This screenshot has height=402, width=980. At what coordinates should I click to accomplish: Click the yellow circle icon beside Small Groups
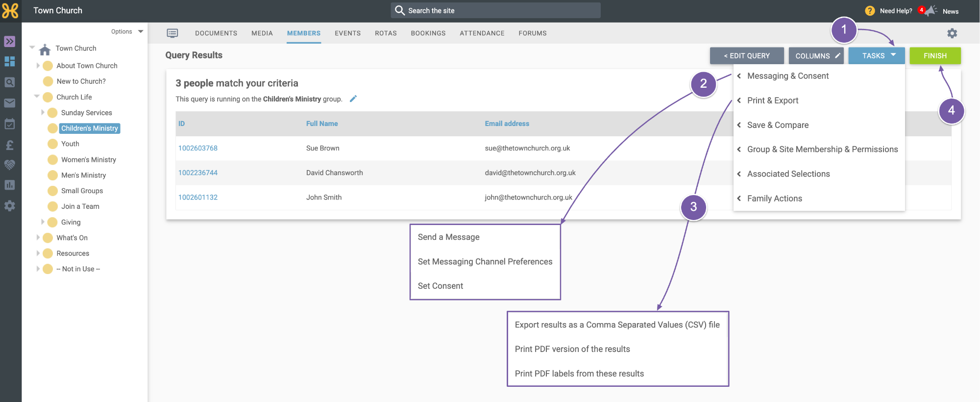[52, 191]
